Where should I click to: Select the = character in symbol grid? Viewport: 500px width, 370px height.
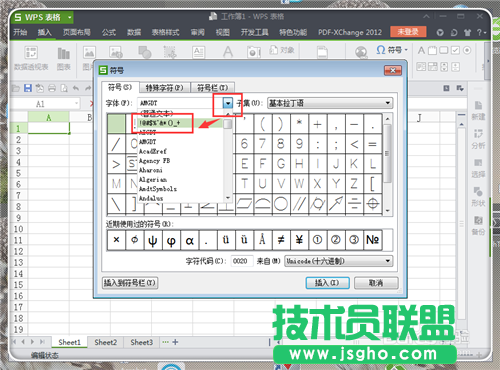point(372,144)
